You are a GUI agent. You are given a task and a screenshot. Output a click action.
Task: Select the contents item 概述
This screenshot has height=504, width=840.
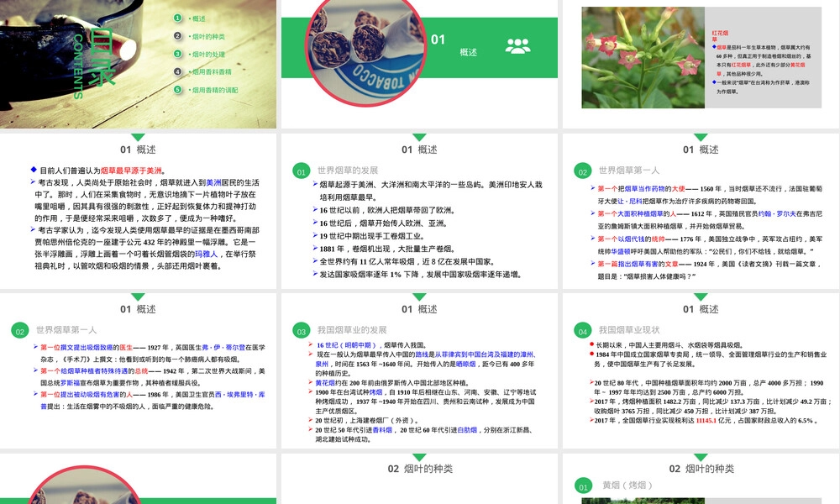point(199,18)
